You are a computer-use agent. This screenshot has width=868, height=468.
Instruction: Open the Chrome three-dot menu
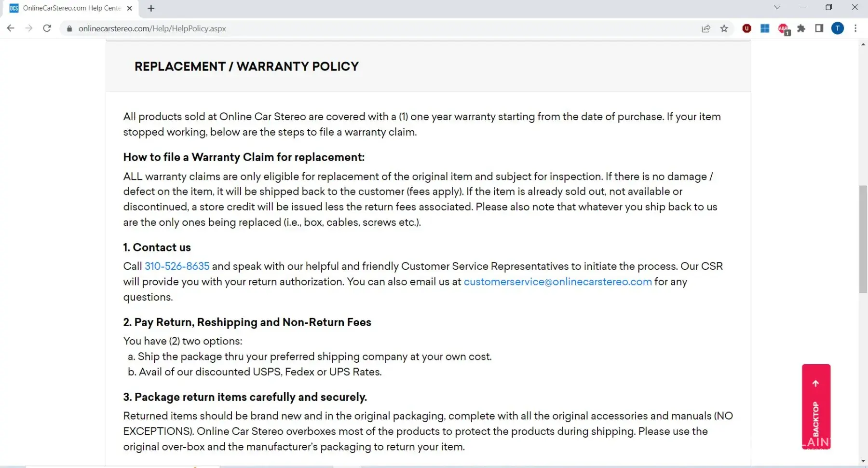tap(855, 28)
